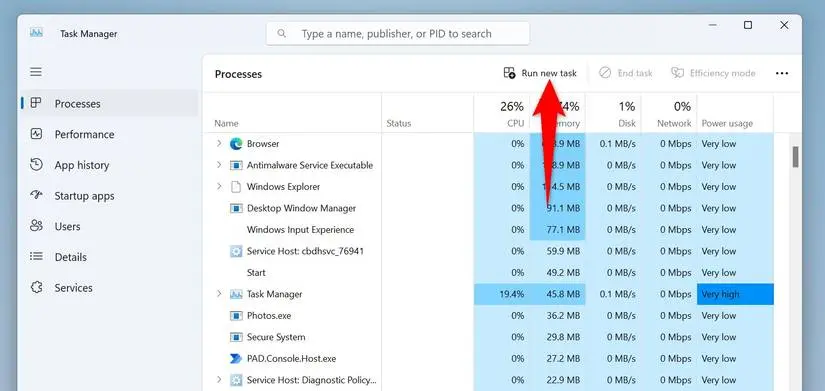The image size is (825, 391).
Task: Toggle the hamburger navigation menu
Action: (36, 72)
